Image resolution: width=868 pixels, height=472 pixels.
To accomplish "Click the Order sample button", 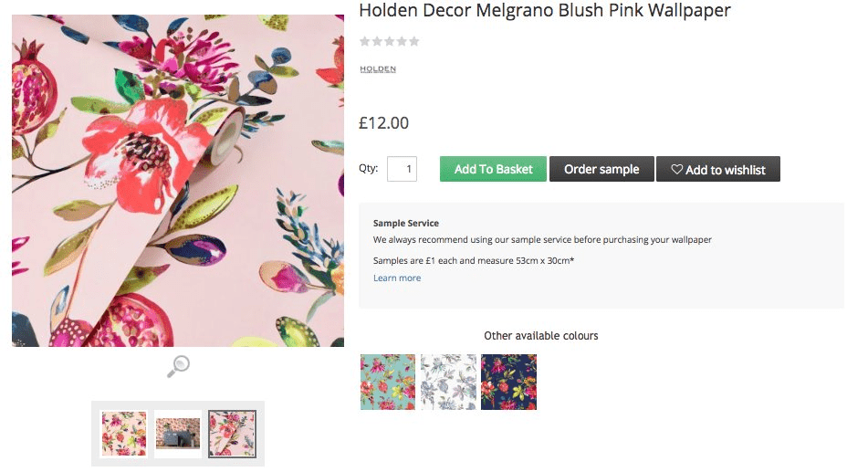I will (601, 169).
